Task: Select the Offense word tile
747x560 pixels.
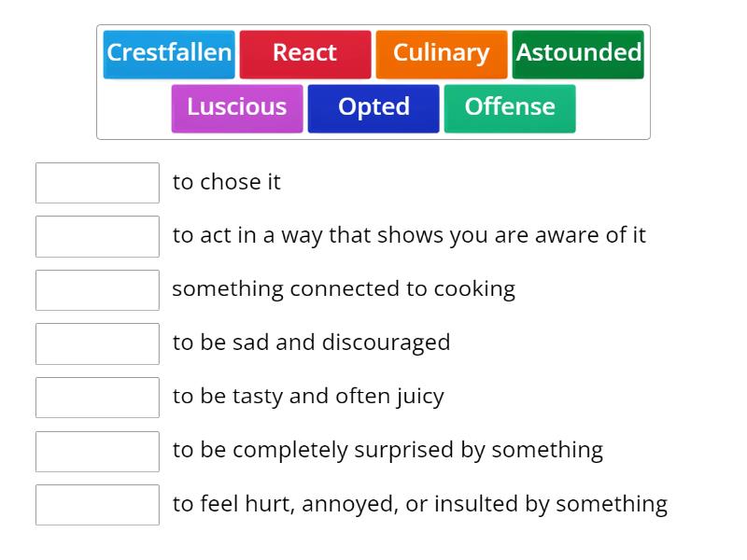Action: coord(510,107)
